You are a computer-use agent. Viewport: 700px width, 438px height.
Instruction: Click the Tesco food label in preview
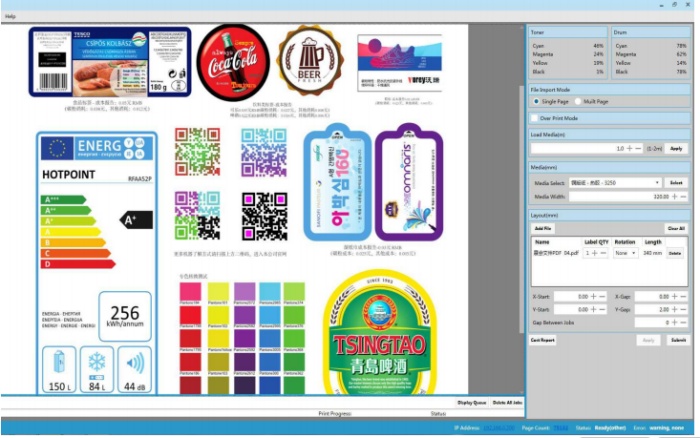(x=110, y=62)
